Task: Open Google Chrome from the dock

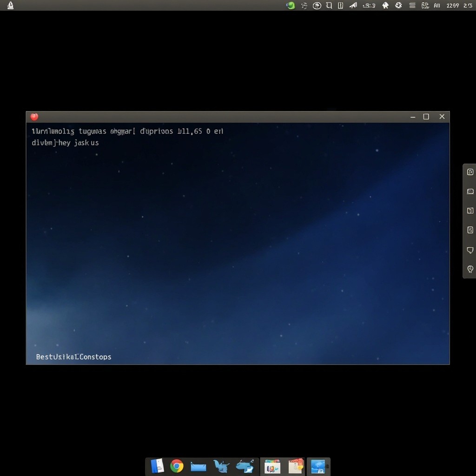Action: coord(177,466)
